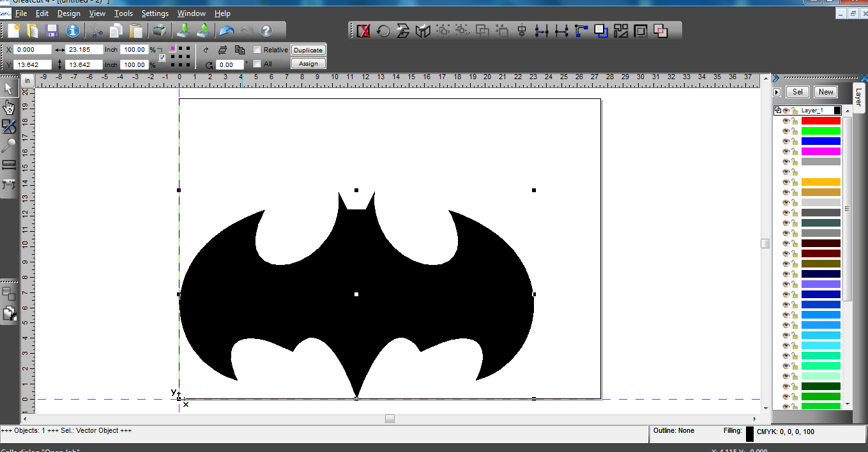Click the Save floppy disk icon
Image resolution: width=868 pixels, height=452 pixels.
click(52, 31)
